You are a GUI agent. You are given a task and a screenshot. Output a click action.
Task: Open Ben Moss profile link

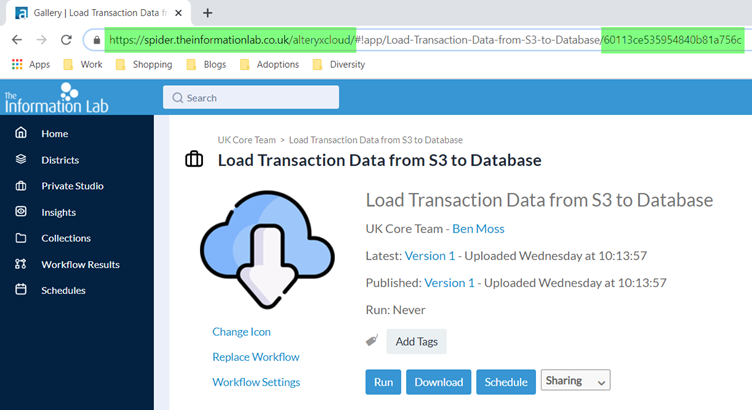coord(478,229)
